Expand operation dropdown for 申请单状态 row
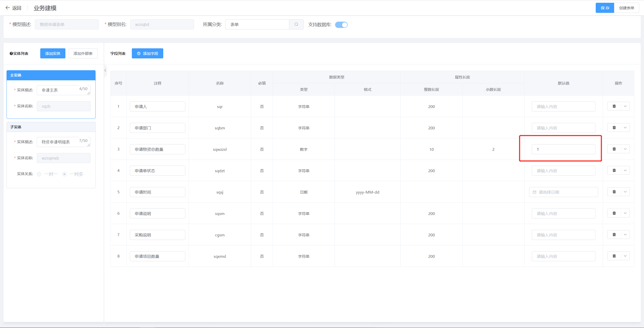This screenshot has height=328, width=644. point(625,170)
